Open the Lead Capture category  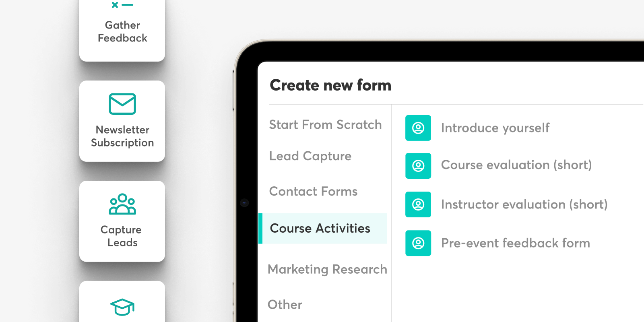click(x=310, y=156)
